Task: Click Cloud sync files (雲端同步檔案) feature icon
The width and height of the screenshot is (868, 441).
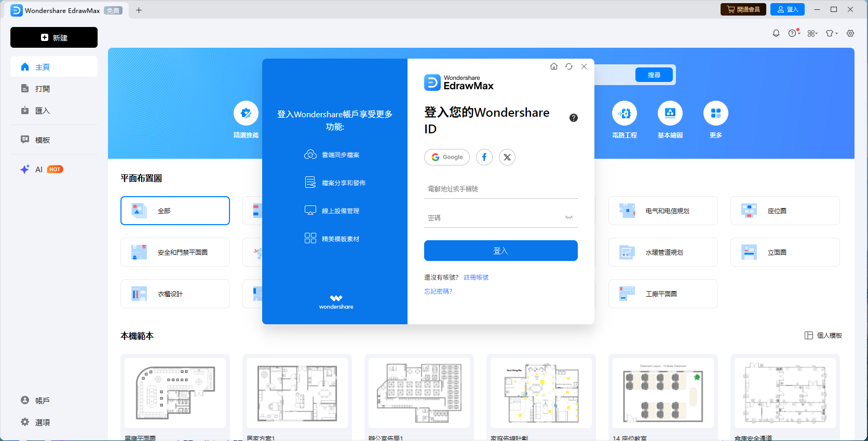Action: click(310, 155)
